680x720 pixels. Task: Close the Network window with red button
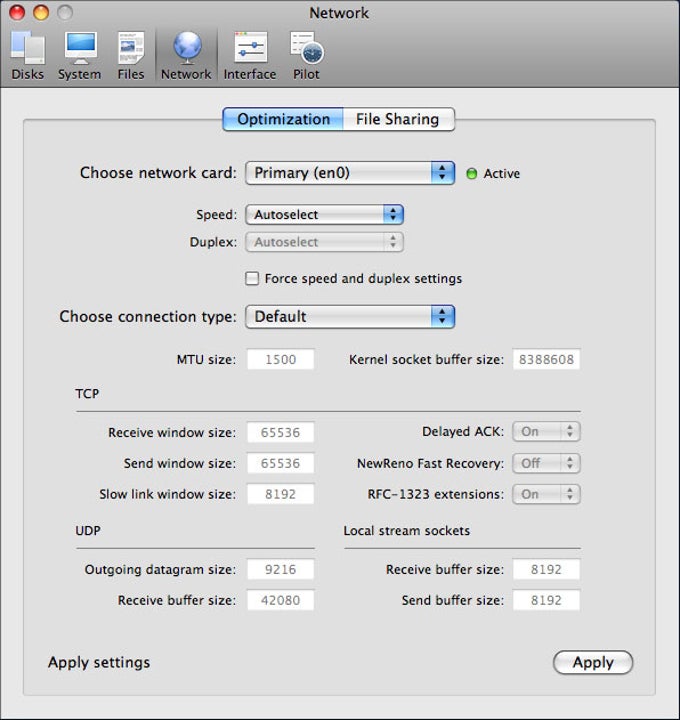click(x=17, y=12)
